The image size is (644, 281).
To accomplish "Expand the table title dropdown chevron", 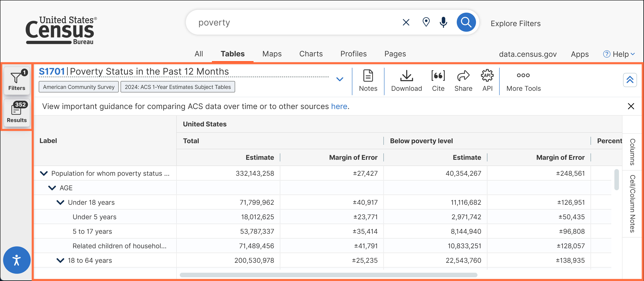I will click(x=340, y=79).
